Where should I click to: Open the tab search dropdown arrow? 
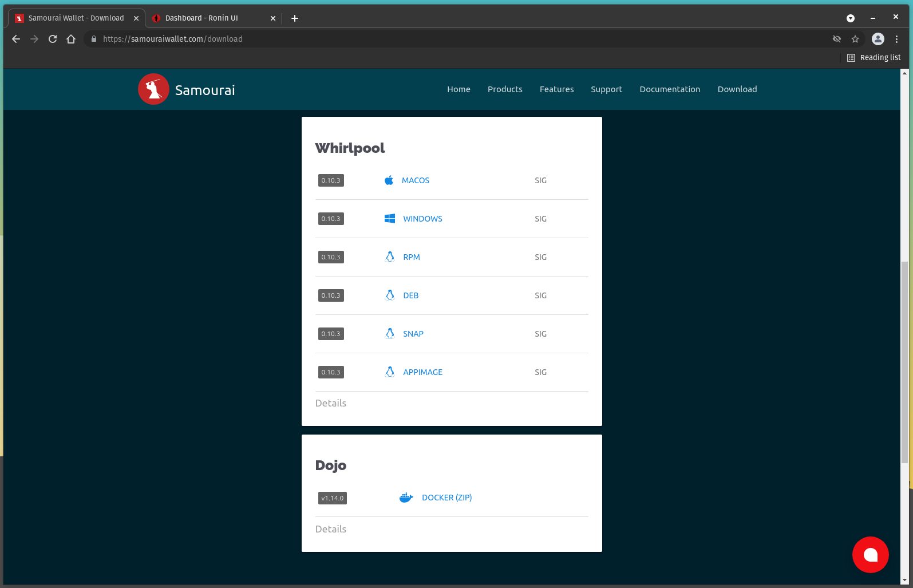pos(851,18)
